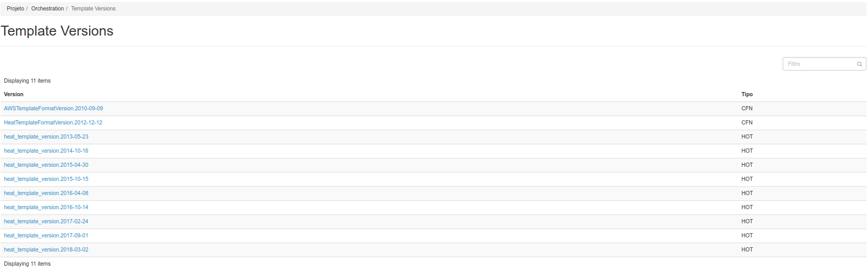Click the Tipo column header
Image resolution: width=868 pixels, height=274 pixels.
click(747, 94)
